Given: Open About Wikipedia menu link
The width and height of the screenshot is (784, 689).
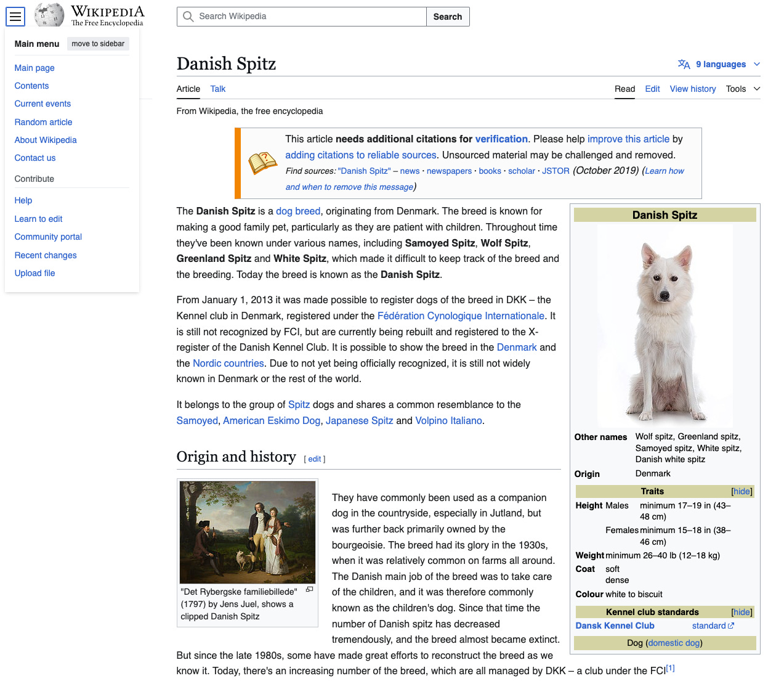Looking at the screenshot, I should click(46, 140).
